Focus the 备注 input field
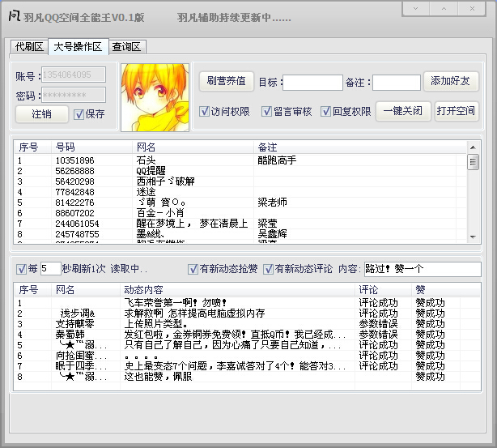This screenshot has width=497, height=448. [x=397, y=83]
